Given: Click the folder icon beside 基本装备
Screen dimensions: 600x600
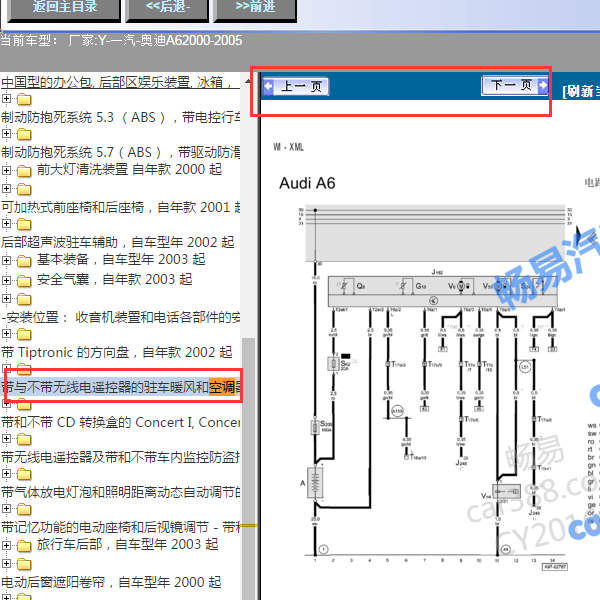Looking at the screenshot, I should point(24,261).
